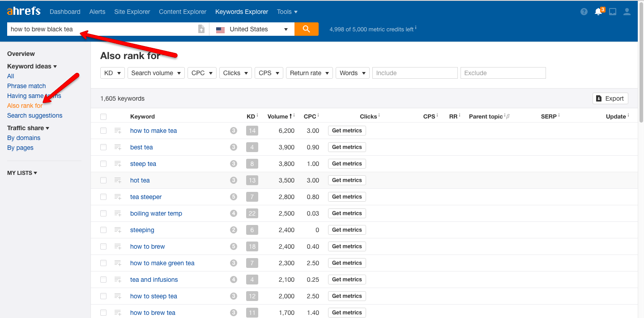
Task: Expand the Tools menu dropdown
Action: 287,12
